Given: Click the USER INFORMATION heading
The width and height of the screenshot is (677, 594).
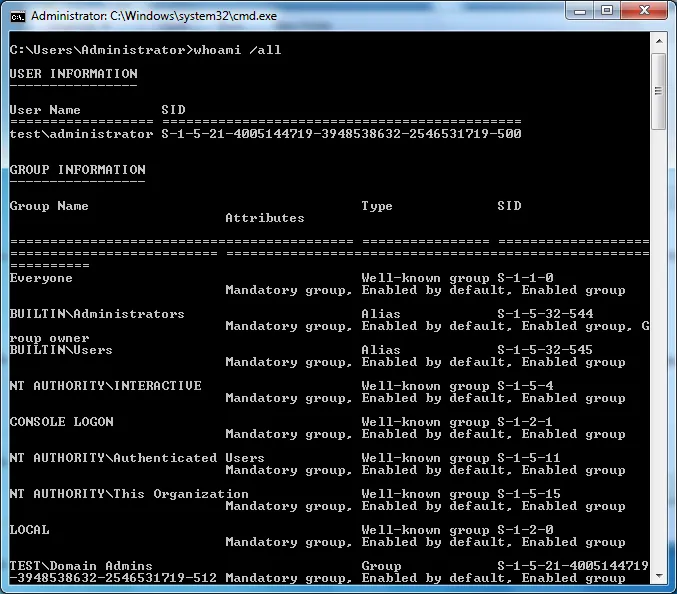Looking at the screenshot, I should 74,74.
